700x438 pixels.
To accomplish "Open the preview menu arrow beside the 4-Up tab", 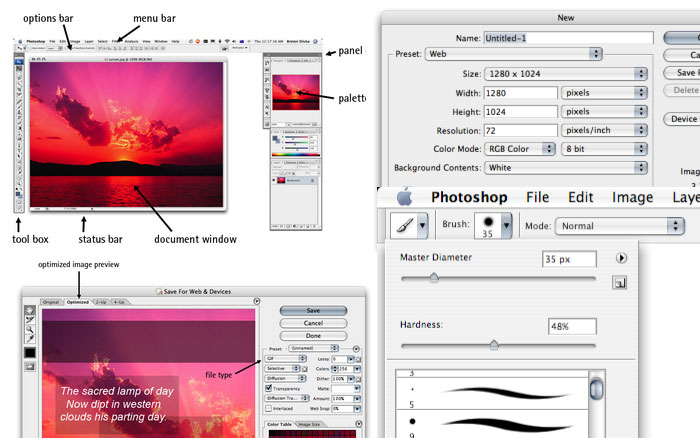I will point(257,301).
